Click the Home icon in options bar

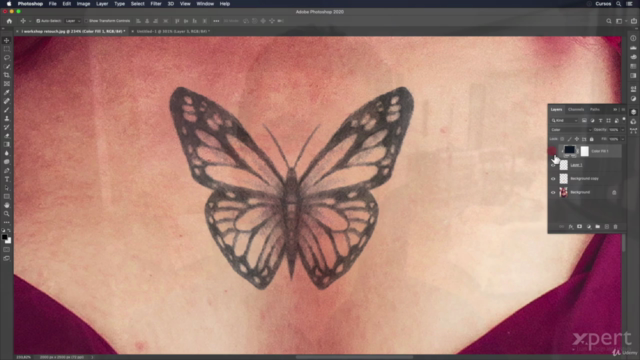pos(9,21)
